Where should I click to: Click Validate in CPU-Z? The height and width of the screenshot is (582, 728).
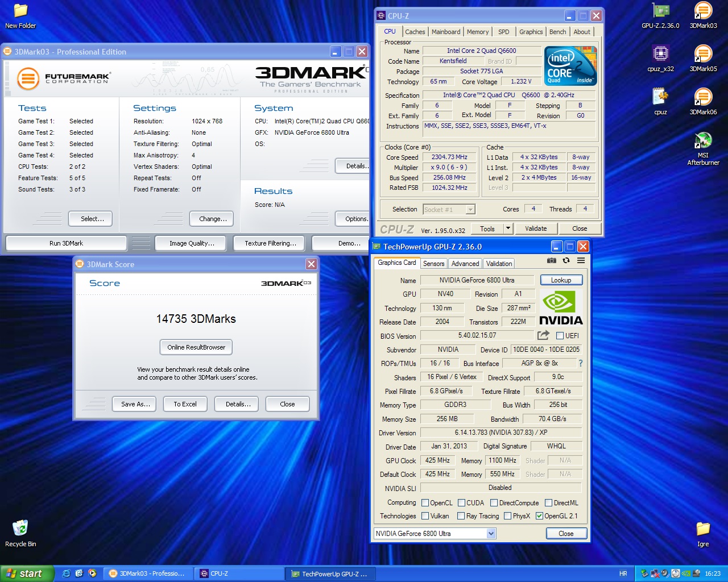tap(536, 228)
